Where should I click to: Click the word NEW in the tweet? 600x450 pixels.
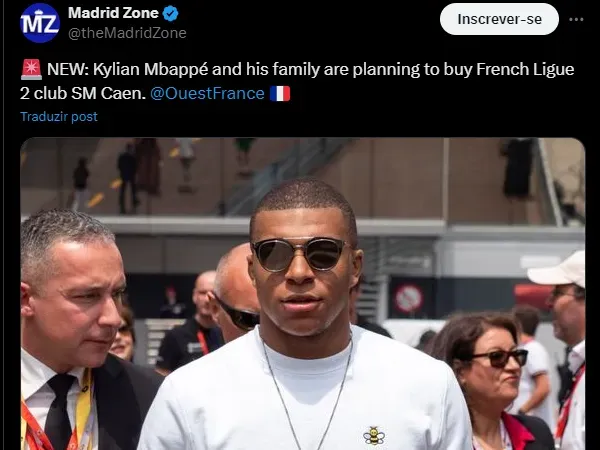(x=64, y=70)
